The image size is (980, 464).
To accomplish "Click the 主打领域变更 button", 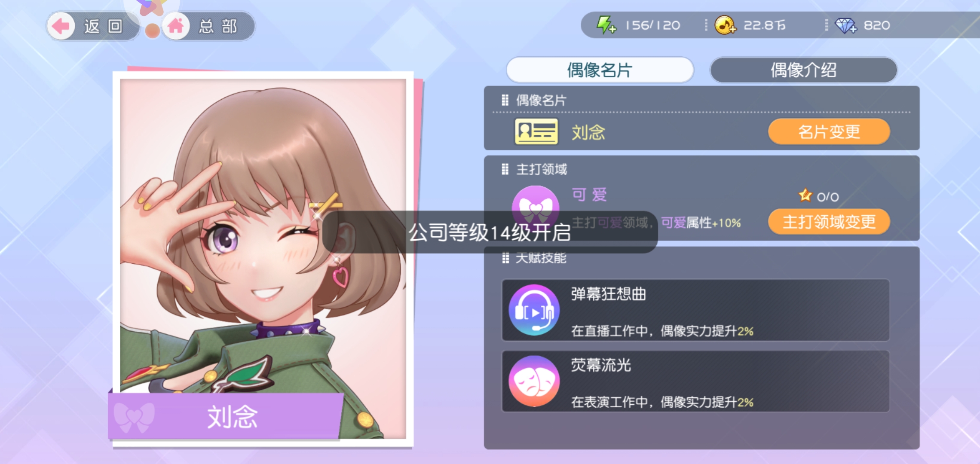I will pos(829,222).
